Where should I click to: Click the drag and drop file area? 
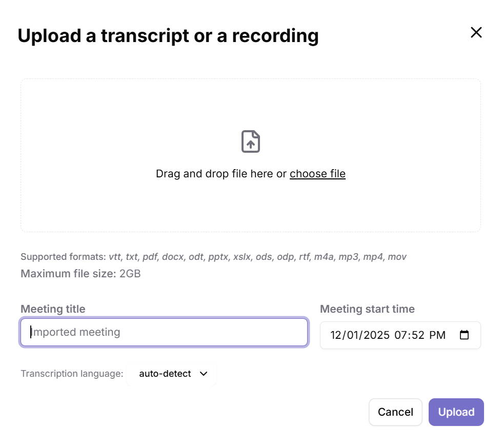(x=251, y=205)
